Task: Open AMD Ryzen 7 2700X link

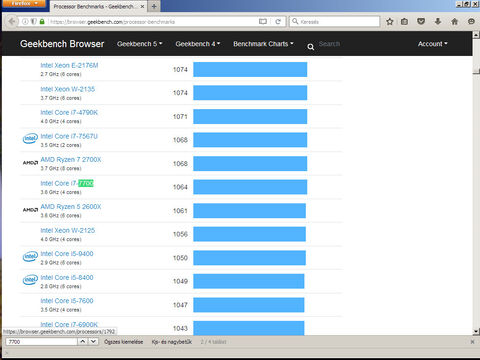Action: point(71,159)
